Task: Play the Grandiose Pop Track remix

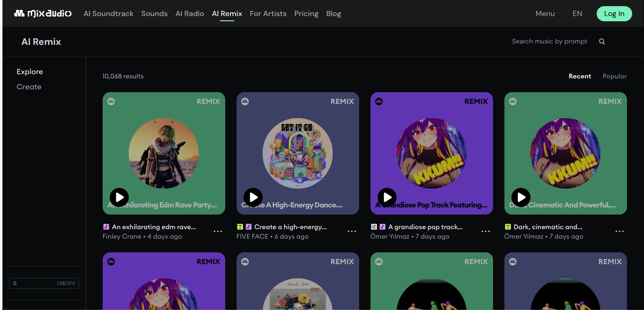Action: click(387, 197)
